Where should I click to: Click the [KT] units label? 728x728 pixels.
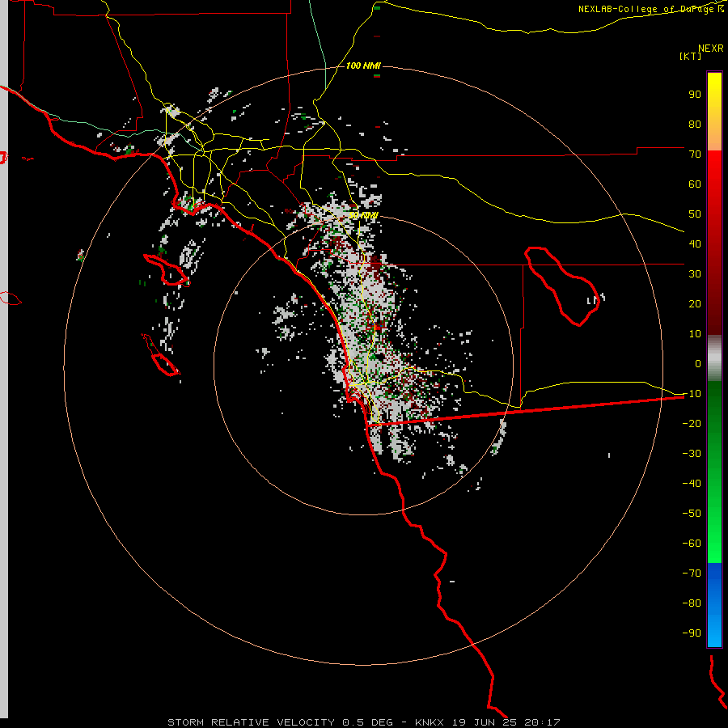coord(691,56)
